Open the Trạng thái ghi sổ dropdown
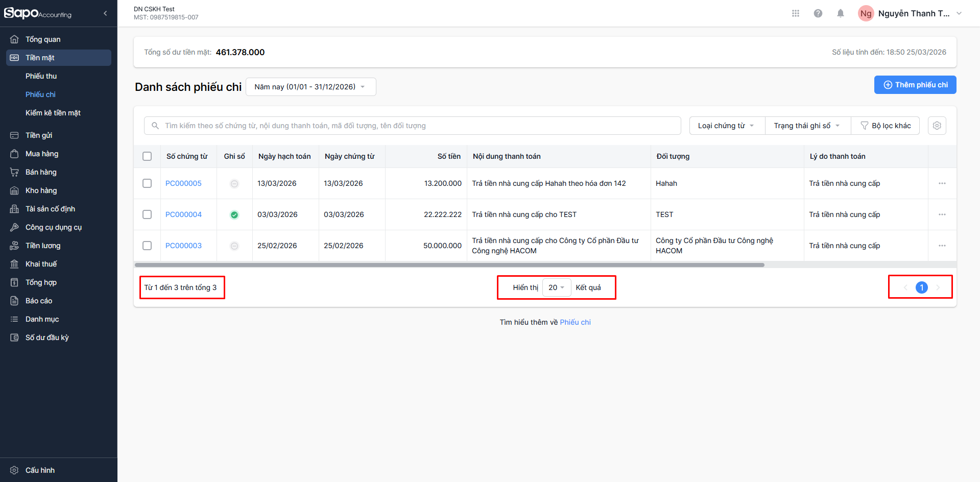Screen dimensions: 980x482 point(807,126)
